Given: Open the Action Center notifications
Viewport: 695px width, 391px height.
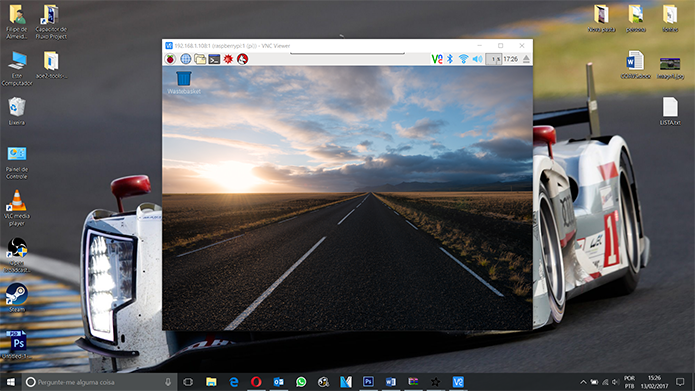Looking at the screenshot, I should (x=680, y=382).
